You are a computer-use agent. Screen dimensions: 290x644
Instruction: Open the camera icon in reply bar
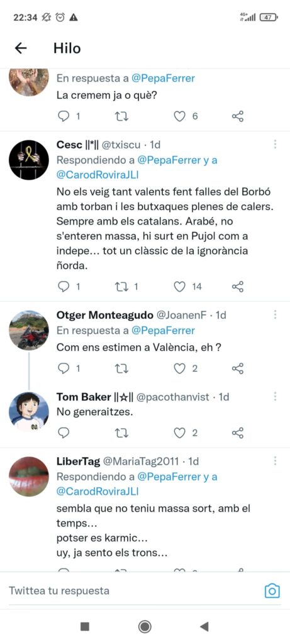coord(272,591)
